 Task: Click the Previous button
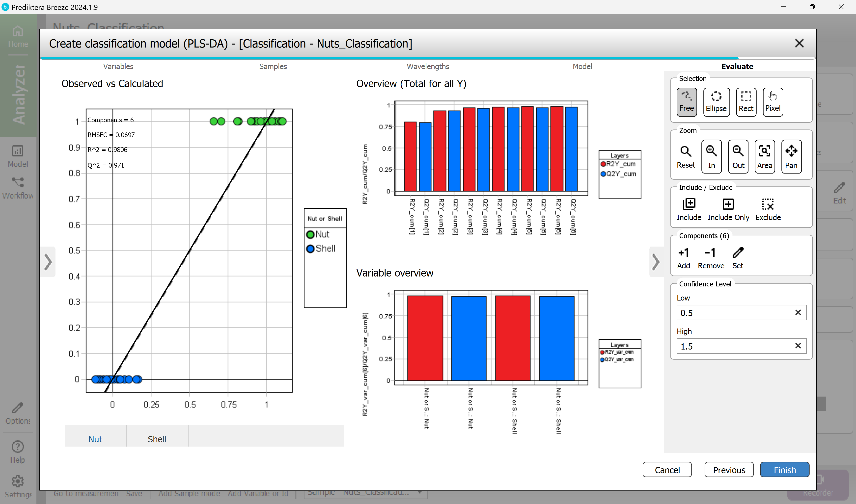pyautogui.click(x=729, y=470)
